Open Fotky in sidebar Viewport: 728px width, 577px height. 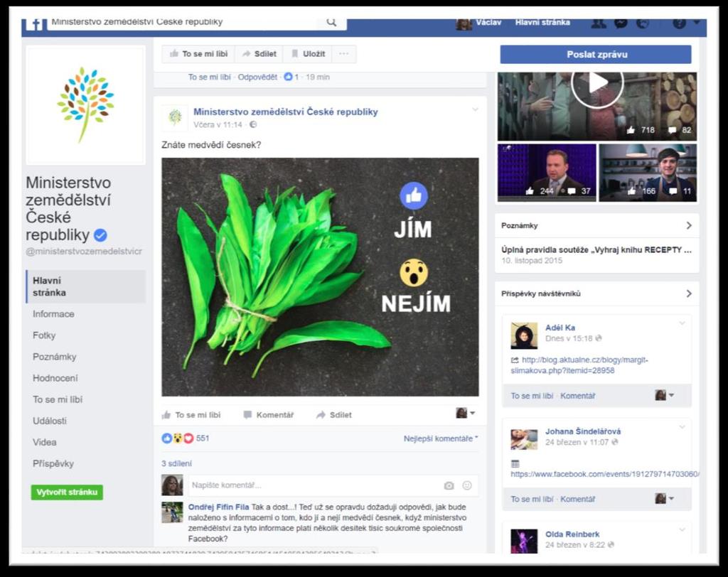44,335
